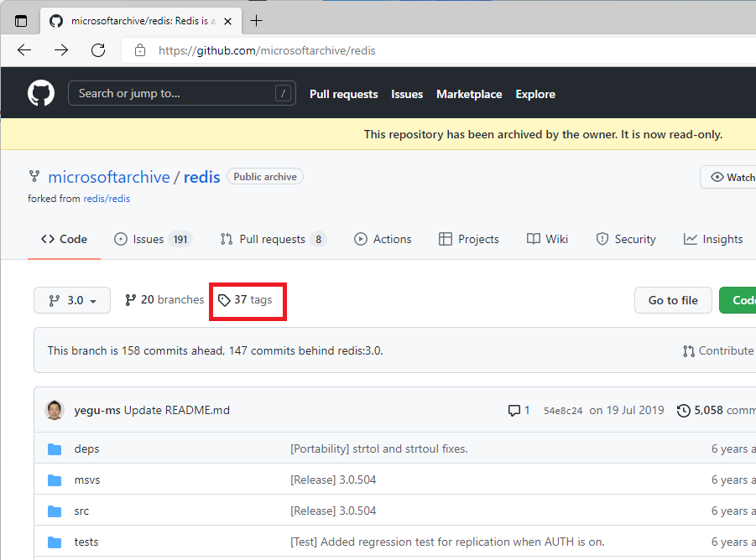Open the Security tab

[626, 239]
